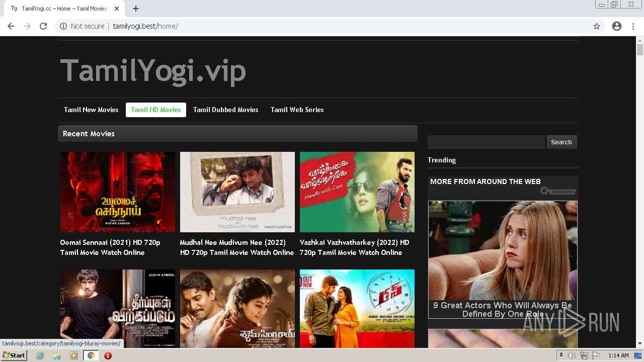Click the browser forward arrow
Screen dimensions: 644x362
[27, 26]
